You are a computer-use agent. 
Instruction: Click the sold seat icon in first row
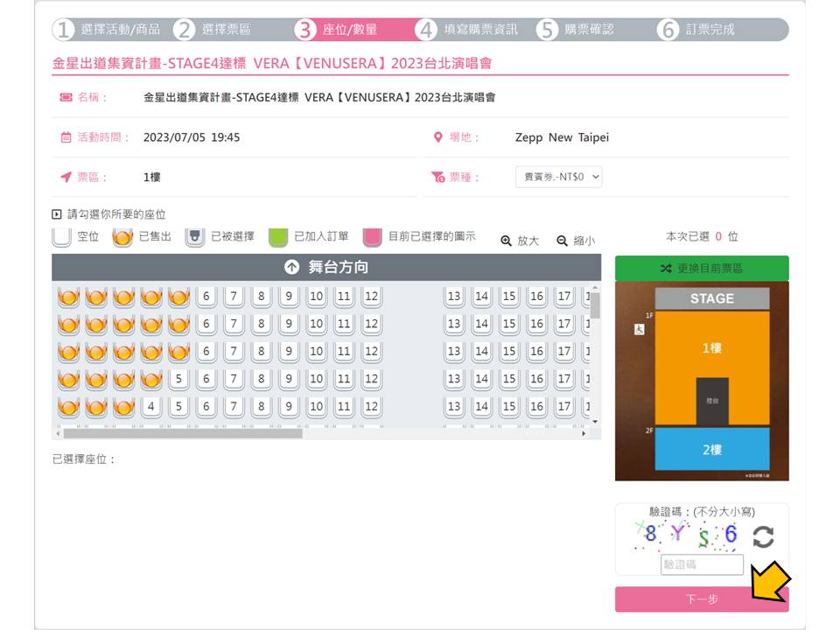[x=68, y=297]
